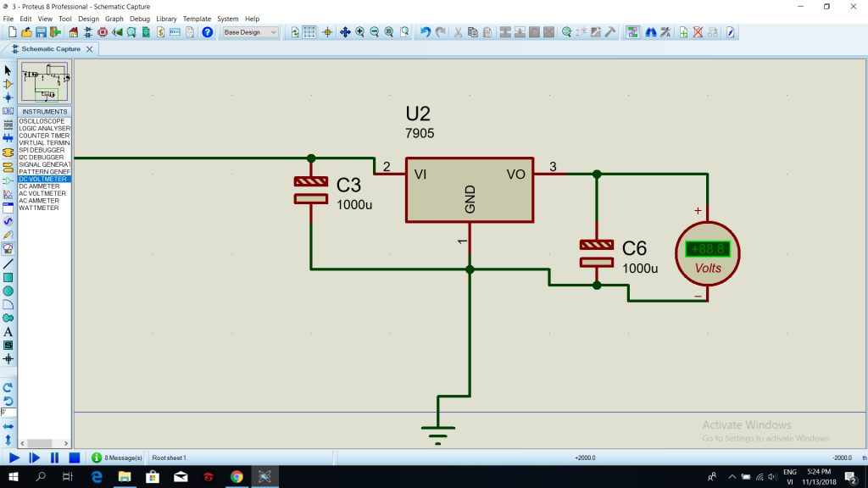
Task: Click the overview thumbnail of the schematic
Action: [x=45, y=82]
